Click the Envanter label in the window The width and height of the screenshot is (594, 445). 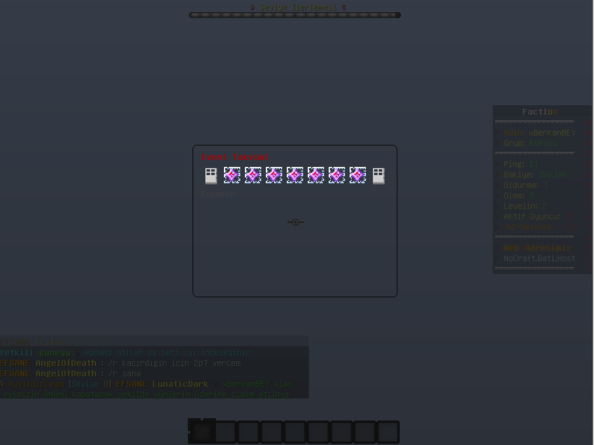[x=219, y=194]
